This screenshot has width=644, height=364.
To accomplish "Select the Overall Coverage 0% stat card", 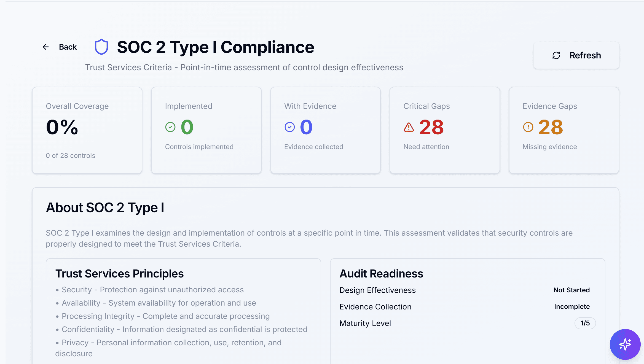I will click(87, 130).
